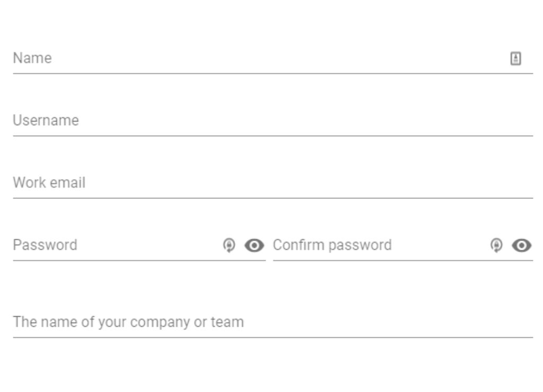Toggle visibility of Confirm password with eye icon
Image resolution: width=543 pixels, height=392 pixels.
(522, 246)
